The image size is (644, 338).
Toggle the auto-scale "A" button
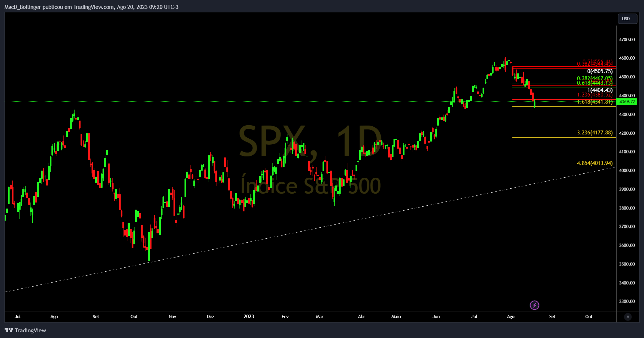[628, 317]
